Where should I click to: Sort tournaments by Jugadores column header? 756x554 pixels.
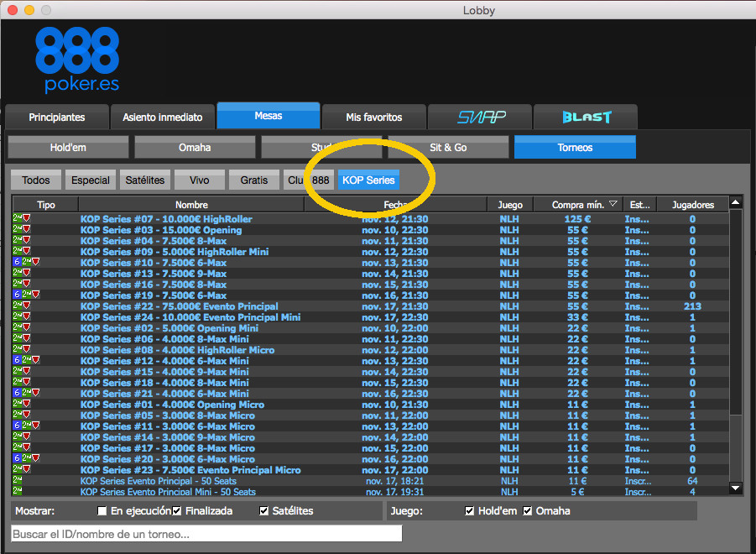pos(693,205)
